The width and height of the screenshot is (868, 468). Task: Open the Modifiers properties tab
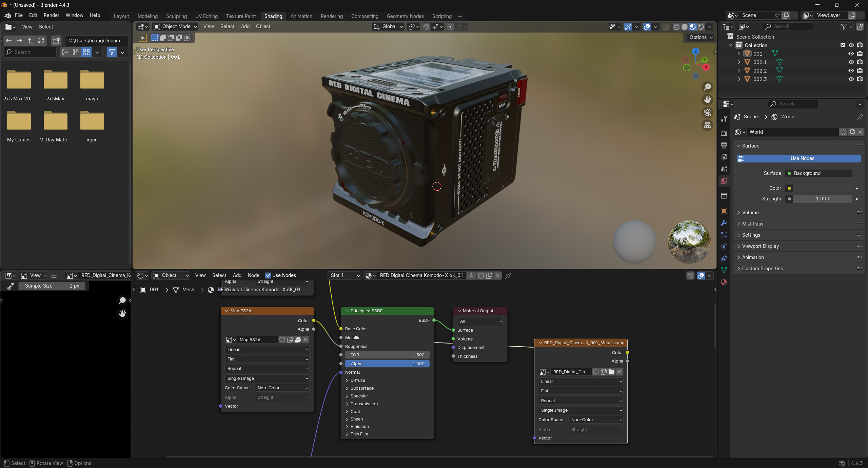point(724,223)
